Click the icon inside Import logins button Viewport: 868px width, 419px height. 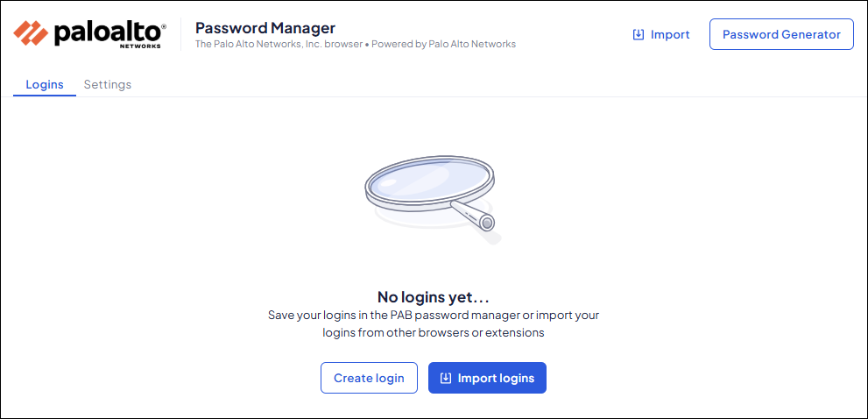pyautogui.click(x=445, y=379)
